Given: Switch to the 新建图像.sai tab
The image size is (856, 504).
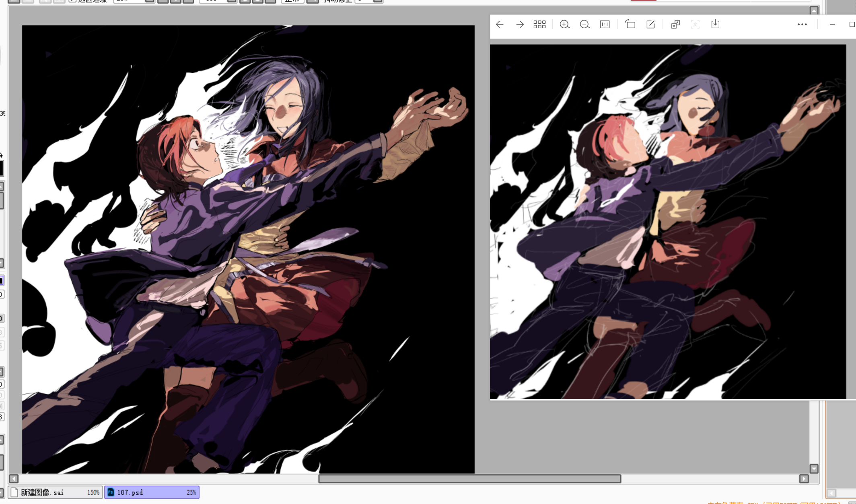Looking at the screenshot, I should pyautogui.click(x=55, y=492).
